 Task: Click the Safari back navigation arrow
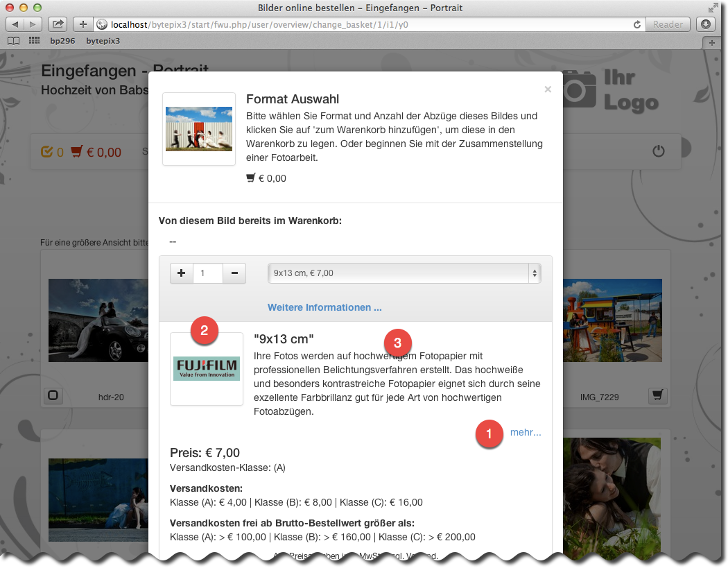pos(15,24)
